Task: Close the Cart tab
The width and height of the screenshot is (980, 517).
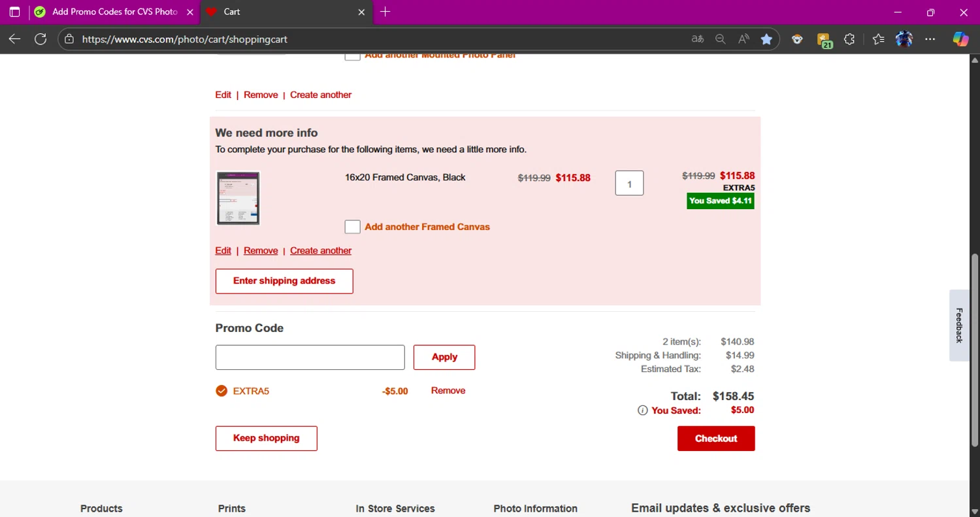Action: pos(363,12)
